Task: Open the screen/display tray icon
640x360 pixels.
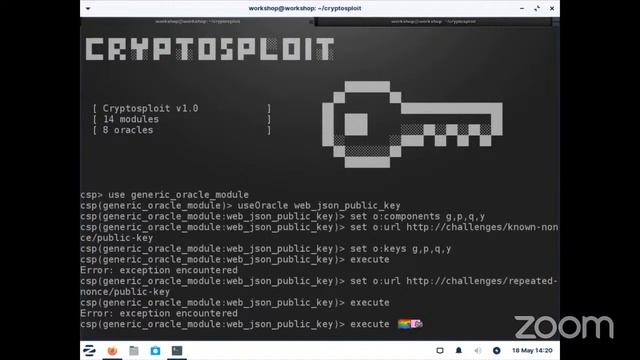Action: tap(440, 350)
